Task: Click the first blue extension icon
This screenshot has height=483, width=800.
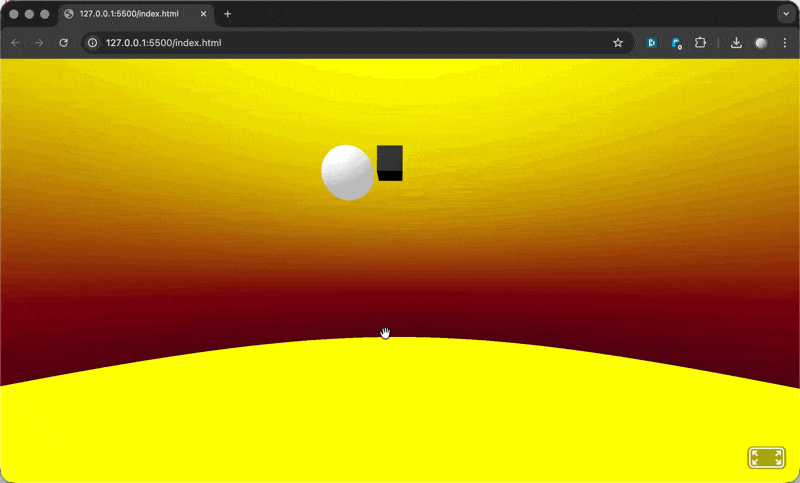Action: pyautogui.click(x=652, y=43)
